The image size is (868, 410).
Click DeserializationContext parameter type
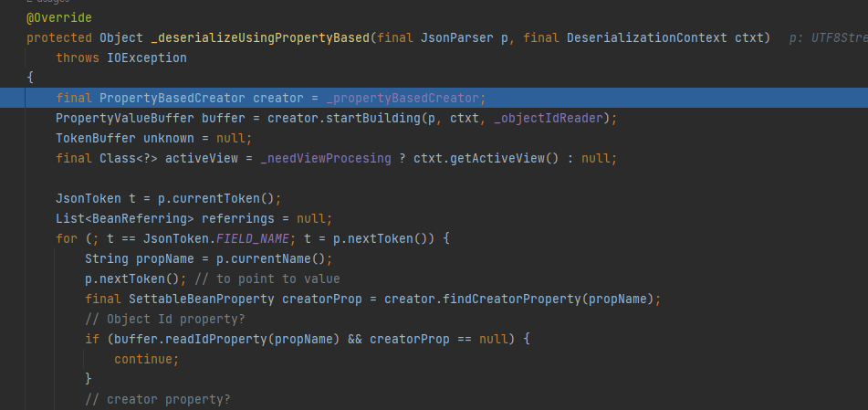pyautogui.click(x=646, y=37)
